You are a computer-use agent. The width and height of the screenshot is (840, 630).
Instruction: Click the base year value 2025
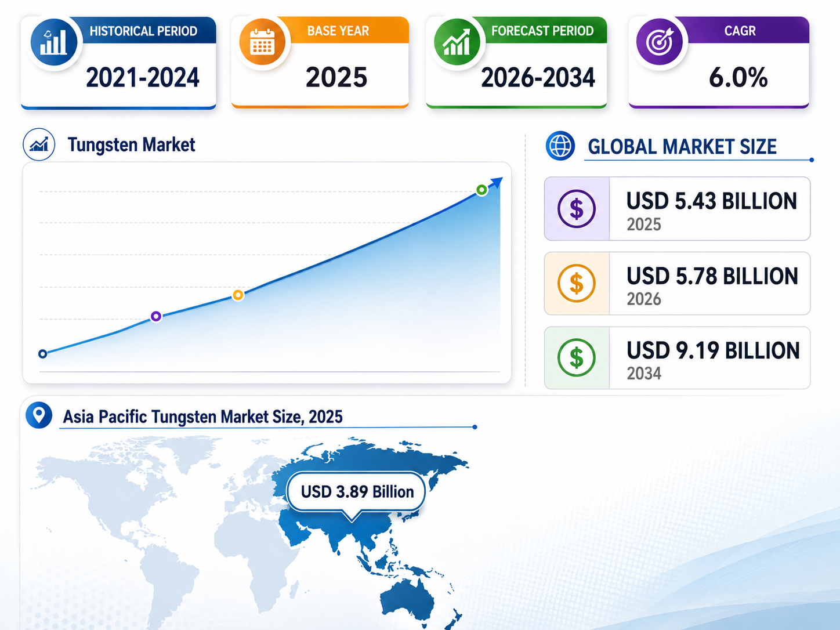(x=336, y=78)
